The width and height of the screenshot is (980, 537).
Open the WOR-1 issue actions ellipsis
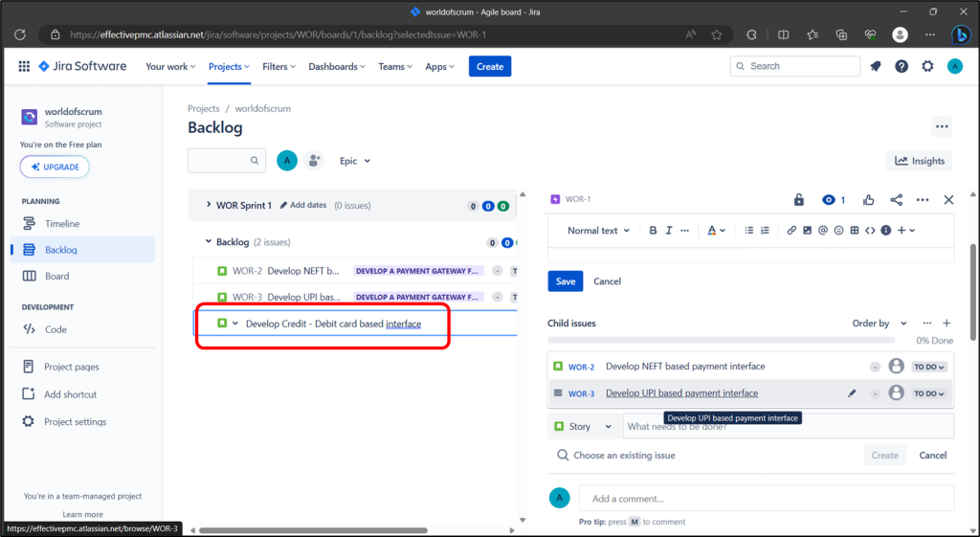[x=923, y=200]
